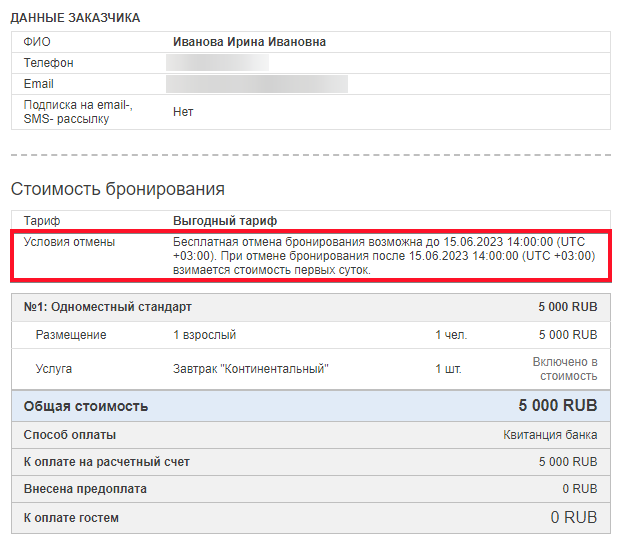Viewport: 618px width, 540px height.
Task: Click the Подписка на email-, SMS-рассылку label
Action: point(78,112)
